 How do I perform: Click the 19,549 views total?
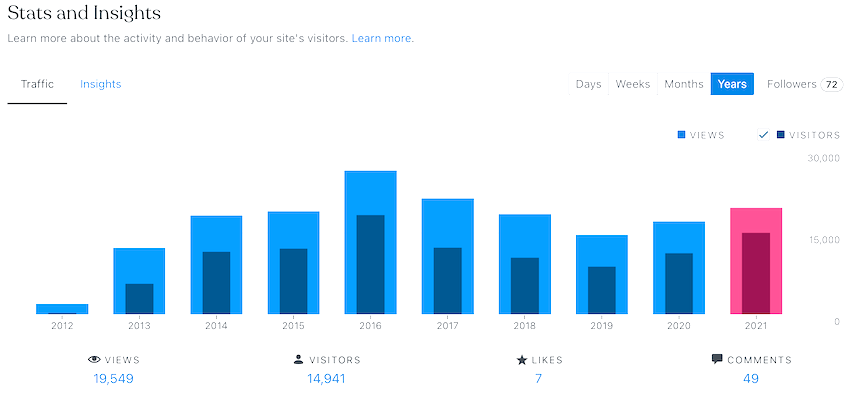pos(111,379)
